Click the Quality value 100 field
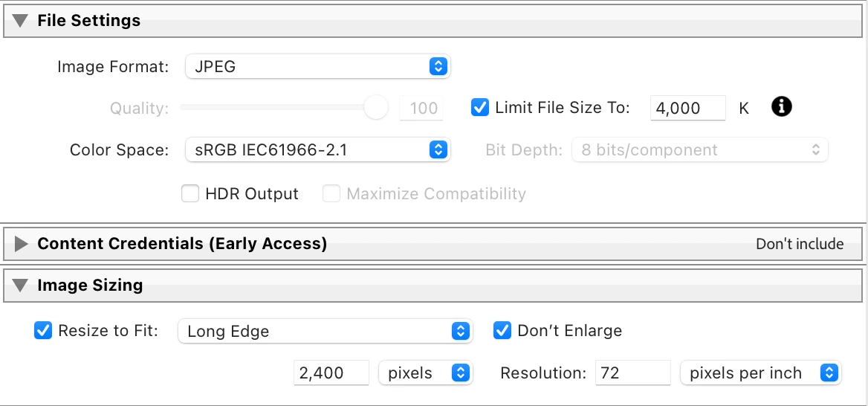Image resolution: width=868 pixels, height=406 pixels. [x=422, y=109]
